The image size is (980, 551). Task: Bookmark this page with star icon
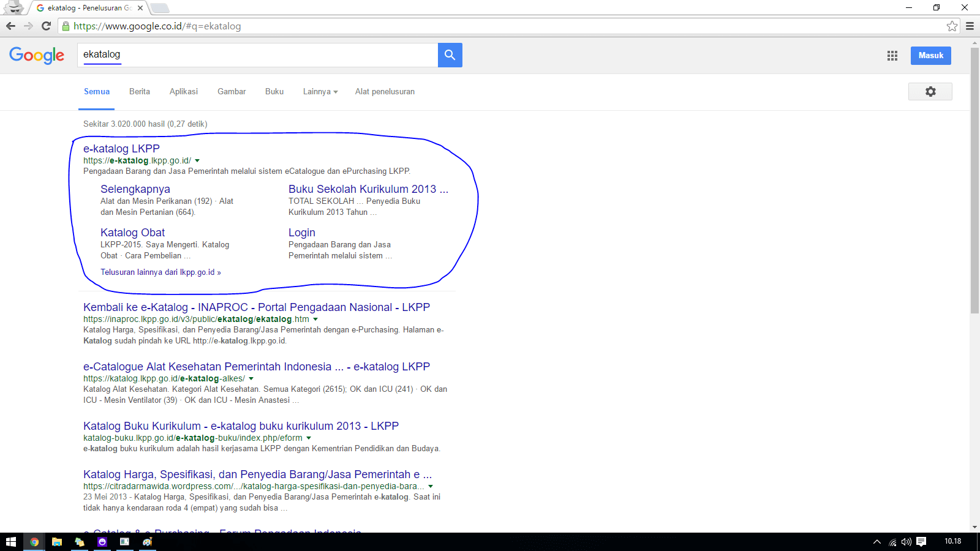(952, 26)
